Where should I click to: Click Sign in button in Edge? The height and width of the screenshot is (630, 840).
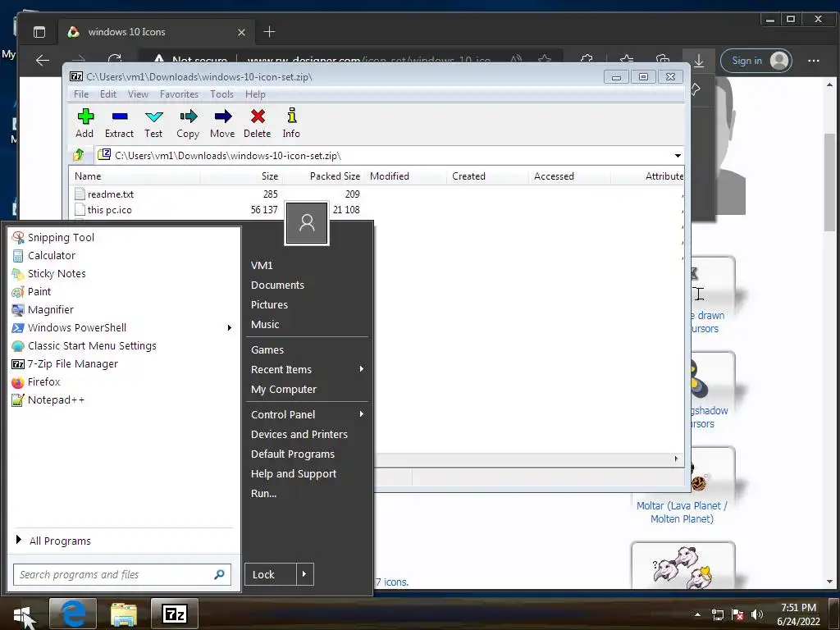point(756,61)
